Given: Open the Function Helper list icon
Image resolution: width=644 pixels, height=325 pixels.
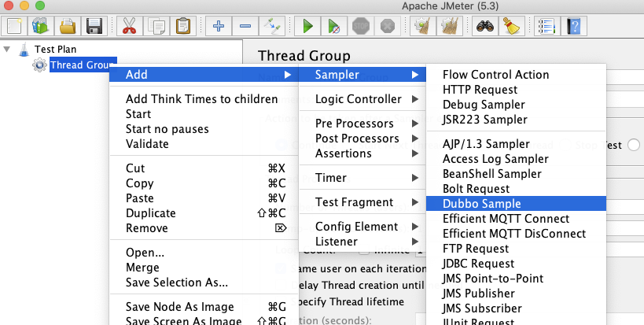Looking at the screenshot, I should (x=547, y=26).
